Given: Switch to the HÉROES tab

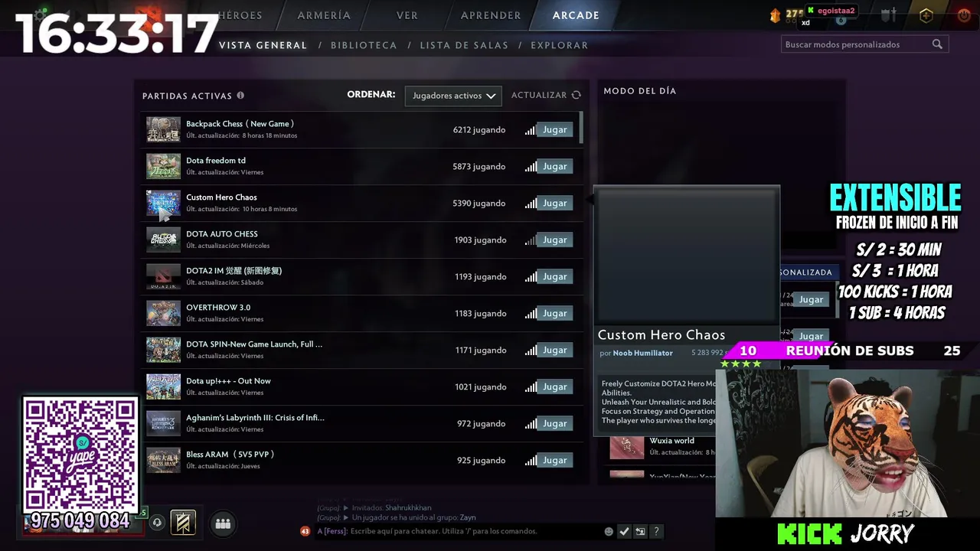Looking at the screenshot, I should (x=240, y=15).
